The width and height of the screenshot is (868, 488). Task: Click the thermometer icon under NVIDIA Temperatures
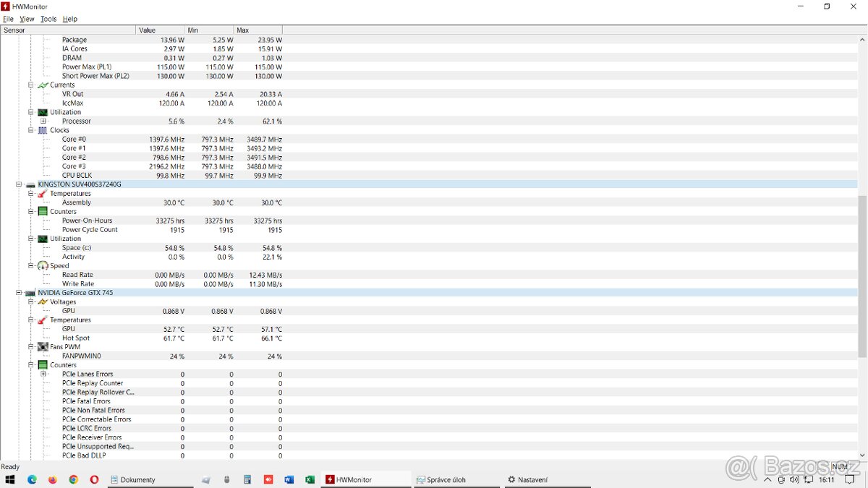pyautogui.click(x=43, y=320)
